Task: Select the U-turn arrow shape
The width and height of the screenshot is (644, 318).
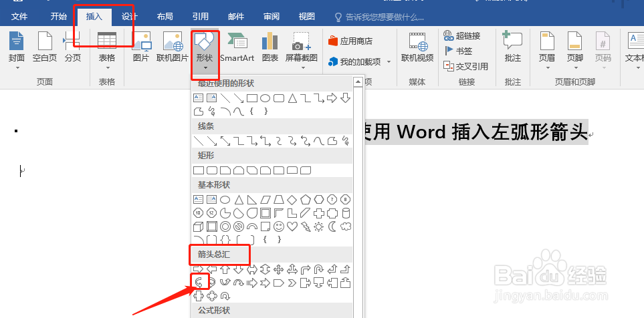Action: click(318, 270)
